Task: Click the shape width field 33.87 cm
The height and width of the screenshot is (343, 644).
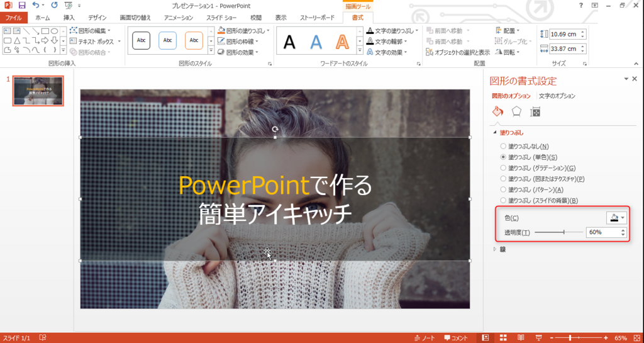Action: (565, 48)
